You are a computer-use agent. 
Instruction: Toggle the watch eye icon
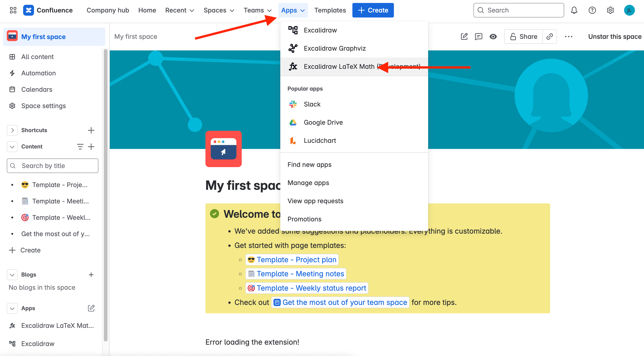click(x=493, y=37)
